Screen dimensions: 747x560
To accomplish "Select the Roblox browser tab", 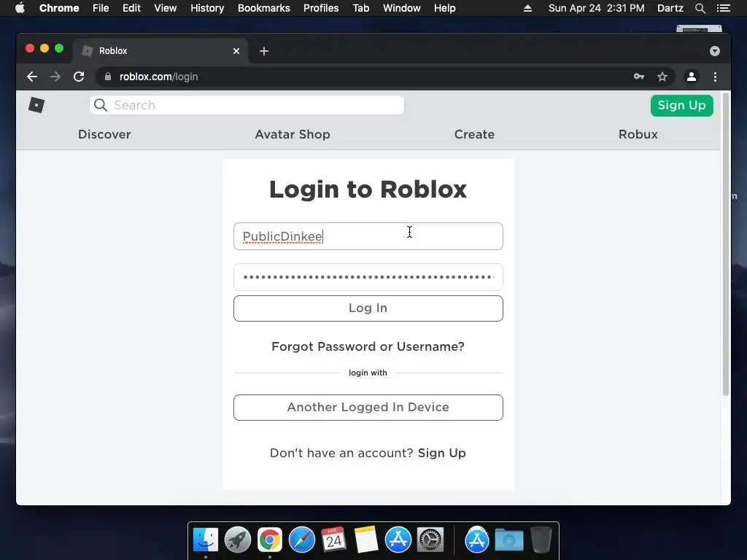I will pyautogui.click(x=161, y=51).
